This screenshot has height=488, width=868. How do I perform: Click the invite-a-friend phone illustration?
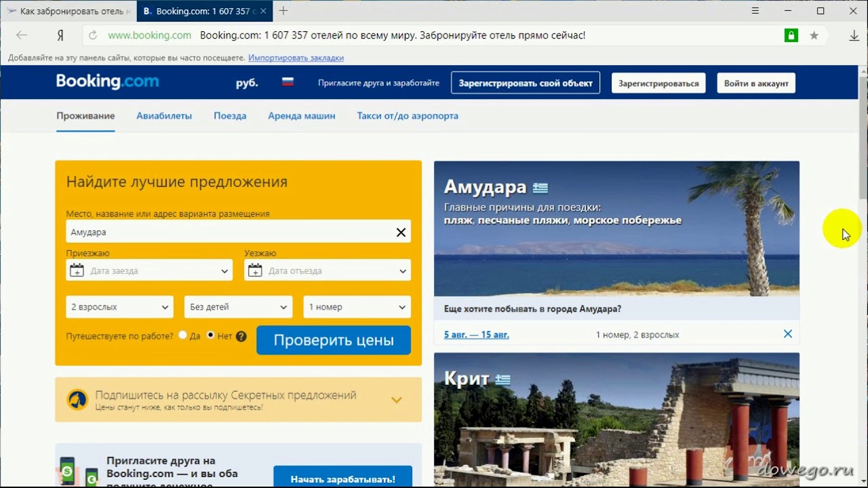tap(79, 472)
